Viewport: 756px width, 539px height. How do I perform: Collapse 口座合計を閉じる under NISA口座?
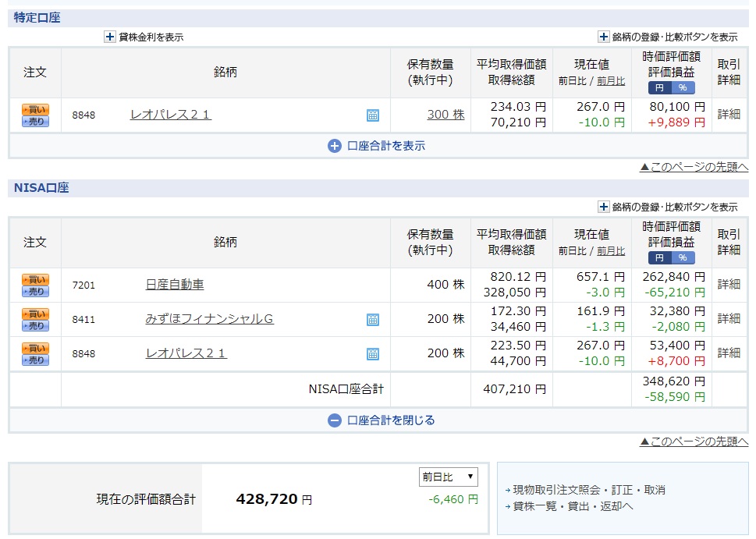click(x=382, y=420)
